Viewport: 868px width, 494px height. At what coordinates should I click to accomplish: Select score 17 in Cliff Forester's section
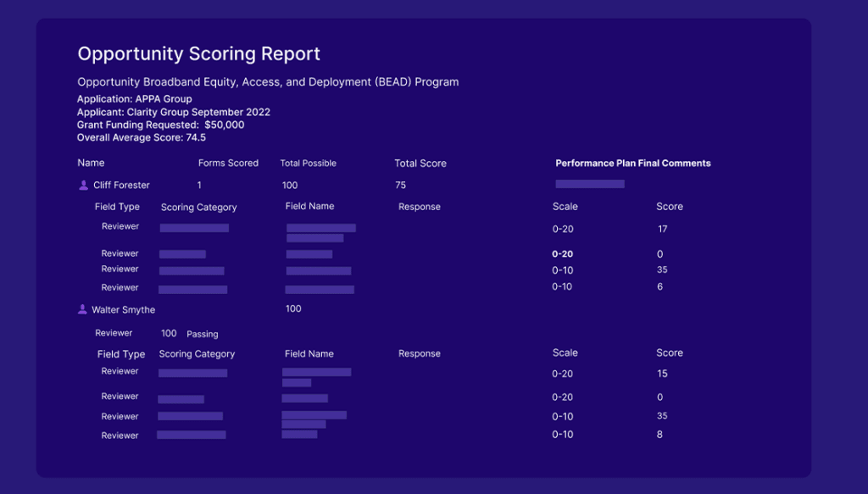coord(662,229)
